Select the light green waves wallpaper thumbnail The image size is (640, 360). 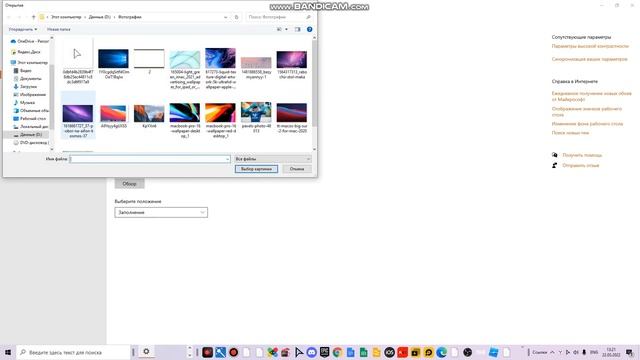(184, 60)
